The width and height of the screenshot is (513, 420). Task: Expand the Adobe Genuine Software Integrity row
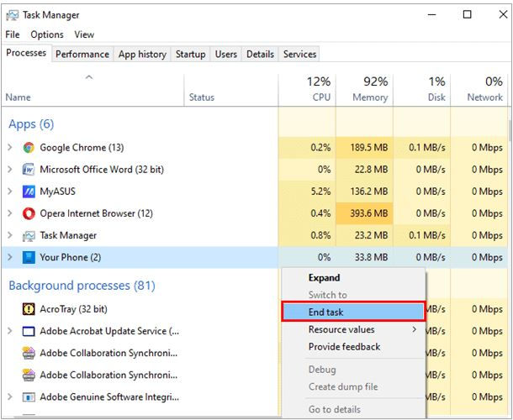click(x=10, y=396)
